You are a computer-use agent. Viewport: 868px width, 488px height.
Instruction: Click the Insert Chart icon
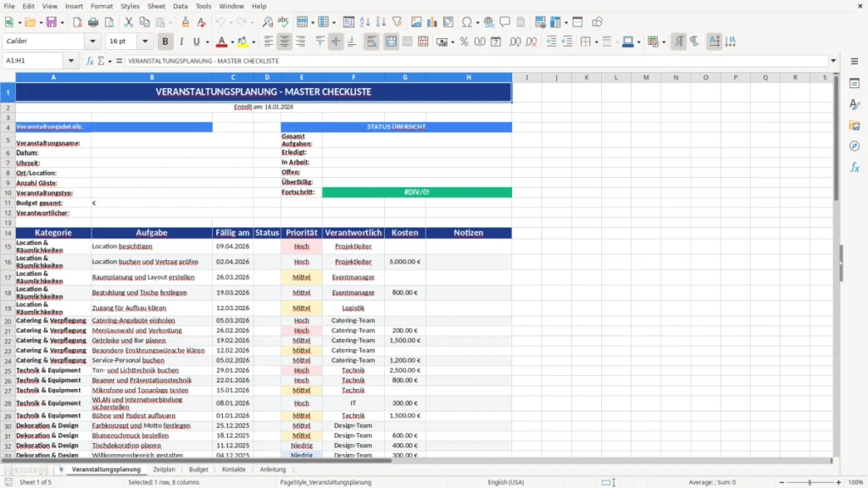(x=432, y=22)
